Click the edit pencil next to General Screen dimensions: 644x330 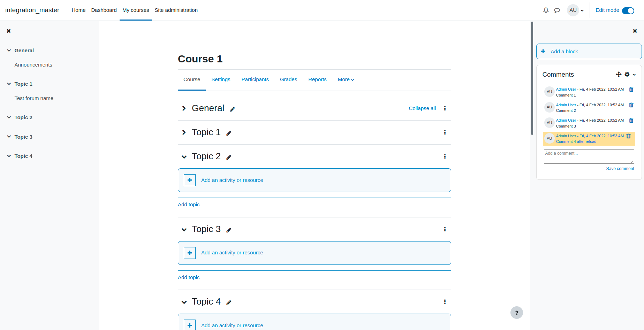click(232, 109)
